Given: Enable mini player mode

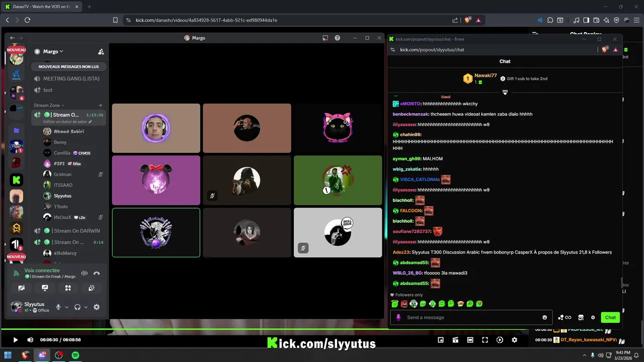Looking at the screenshot, I should pyautogui.click(x=441, y=340).
